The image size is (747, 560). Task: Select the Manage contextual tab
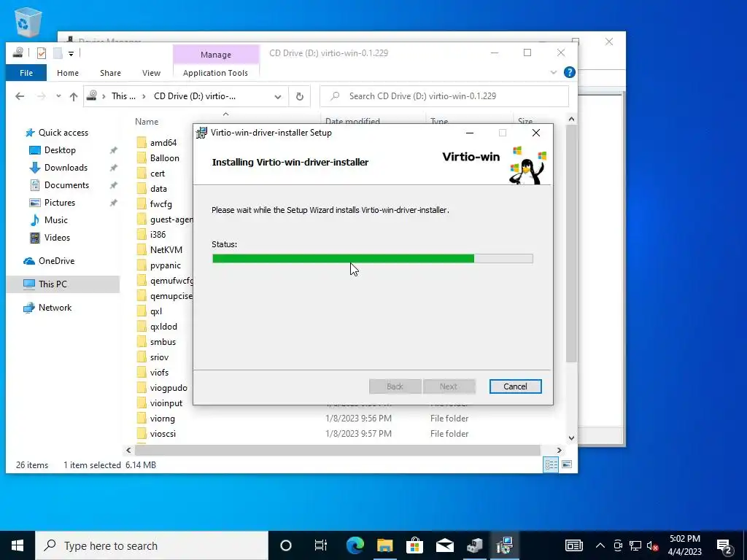(216, 55)
